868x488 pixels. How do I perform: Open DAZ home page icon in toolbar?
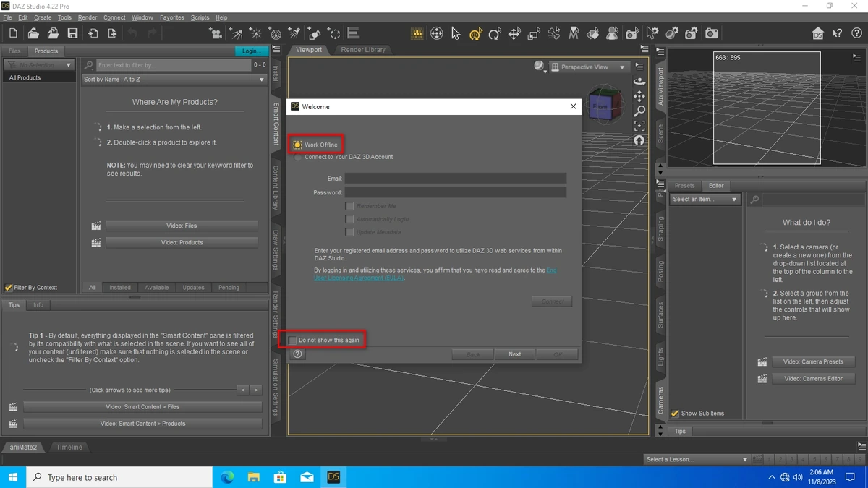(818, 33)
